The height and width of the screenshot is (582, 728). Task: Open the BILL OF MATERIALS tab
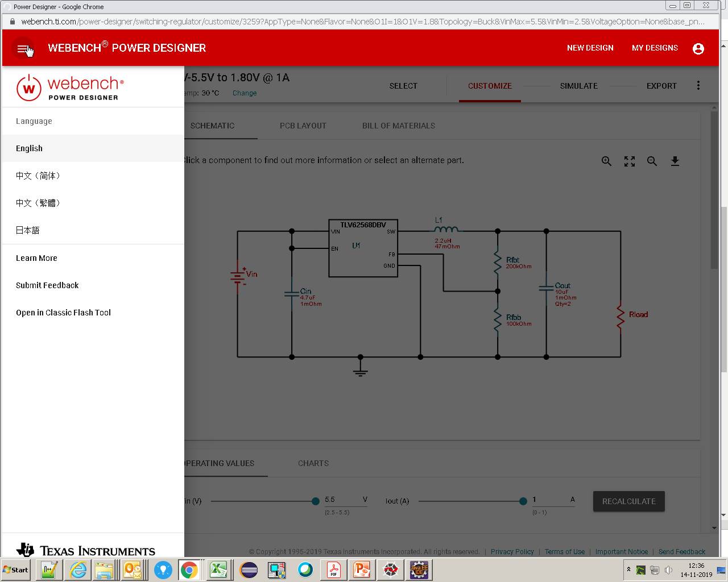click(x=398, y=126)
